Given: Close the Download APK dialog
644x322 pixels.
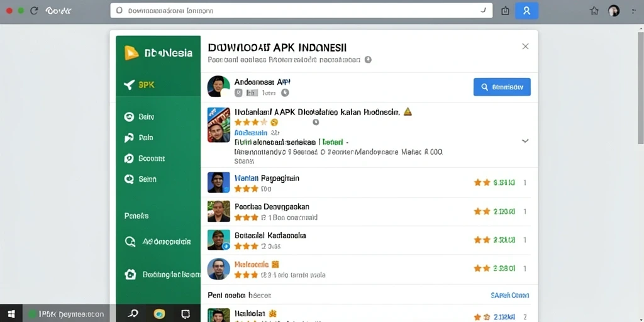Looking at the screenshot, I should pos(525,47).
